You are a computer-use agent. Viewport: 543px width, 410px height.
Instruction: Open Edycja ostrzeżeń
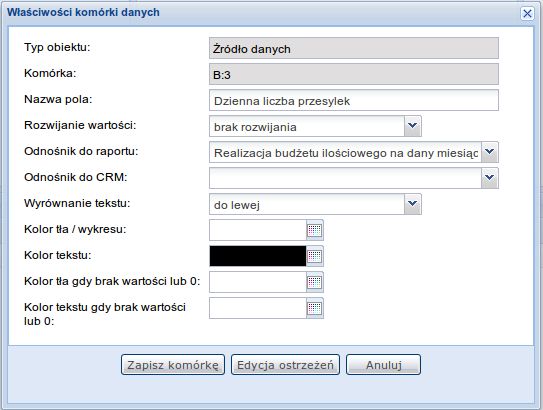[285, 365]
